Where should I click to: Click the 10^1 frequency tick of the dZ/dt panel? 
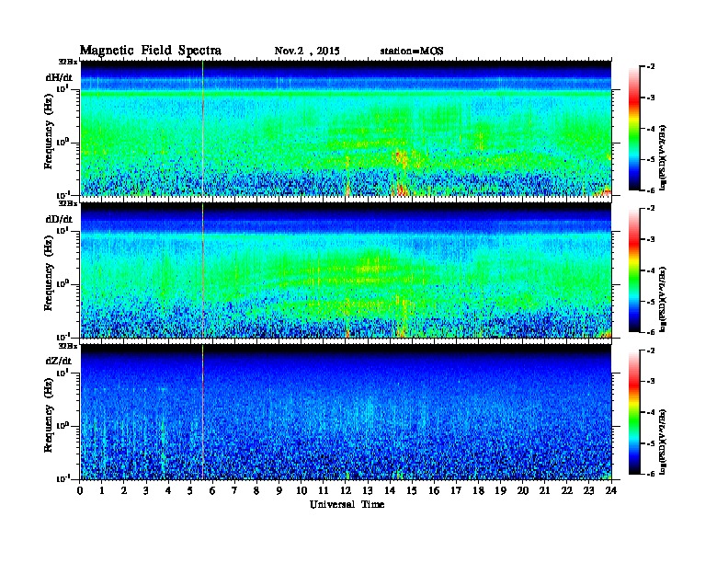[x=63, y=372]
